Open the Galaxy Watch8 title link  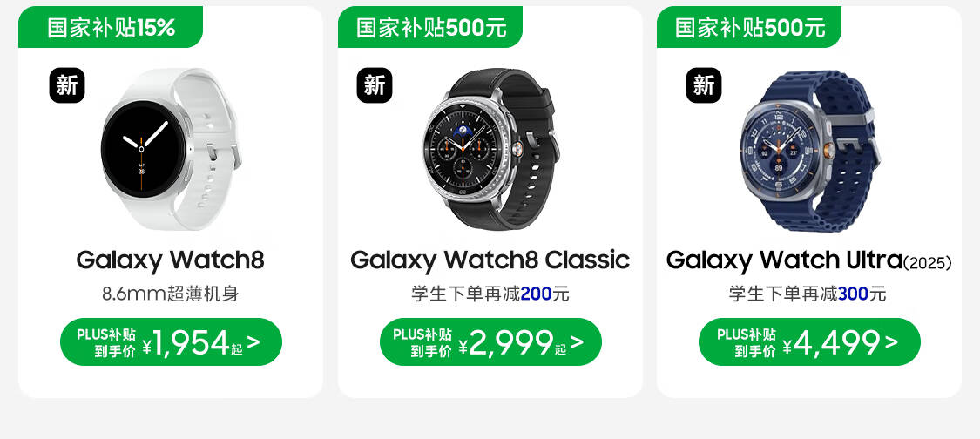pos(170,260)
